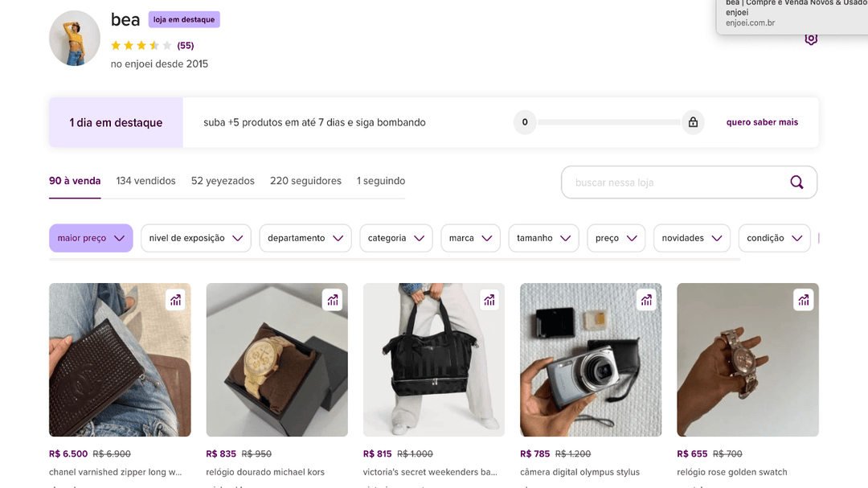
Task: Click boost icon on rose golden Swatch watch
Action: point(803,300)
